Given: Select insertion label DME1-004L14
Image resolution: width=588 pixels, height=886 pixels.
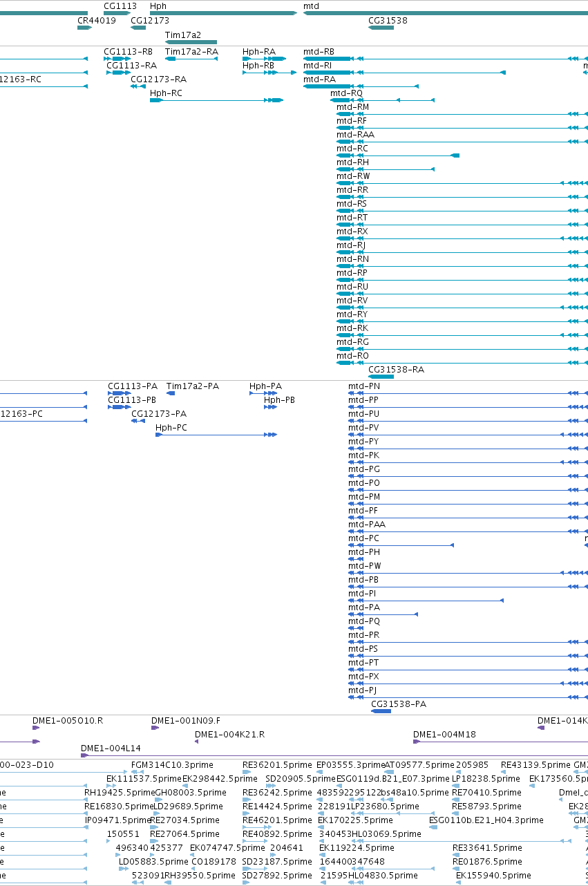Looking at the screenshot, I should [111, 748].
